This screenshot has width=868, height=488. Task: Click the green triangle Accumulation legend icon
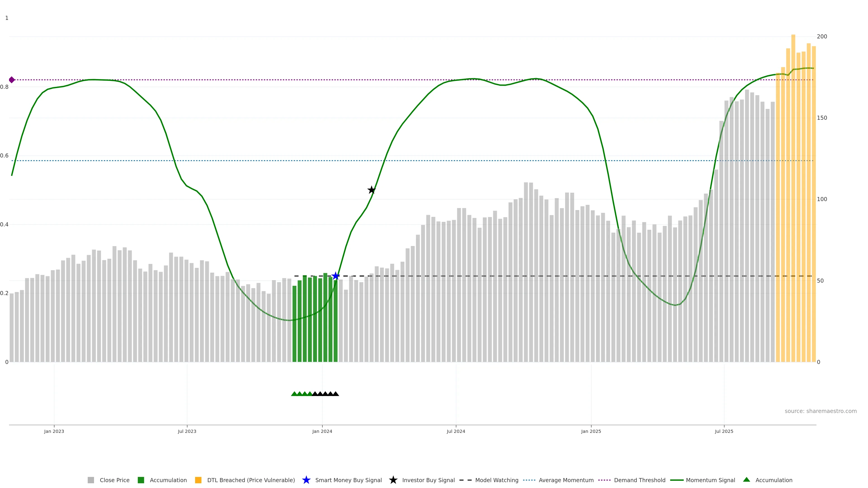(746, 480)
